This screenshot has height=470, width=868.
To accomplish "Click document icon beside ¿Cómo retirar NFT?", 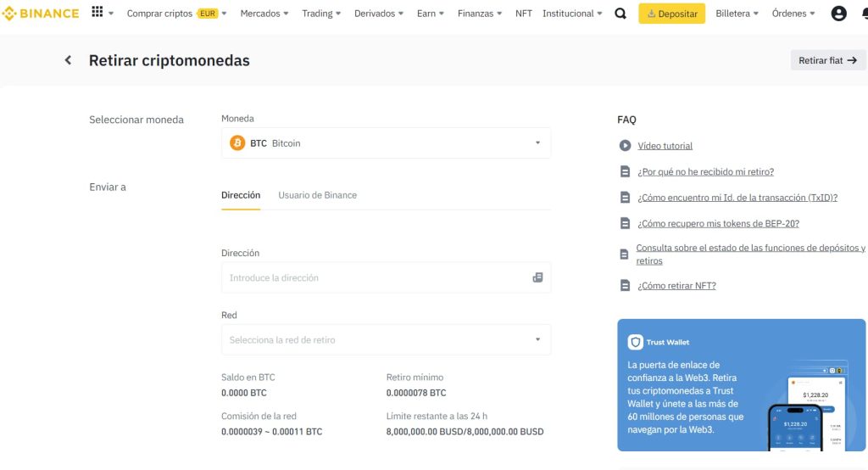I will (x=625, y=285).
